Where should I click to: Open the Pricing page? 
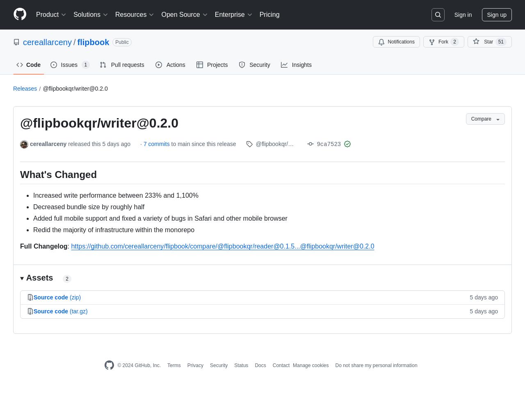coord(269,15)
